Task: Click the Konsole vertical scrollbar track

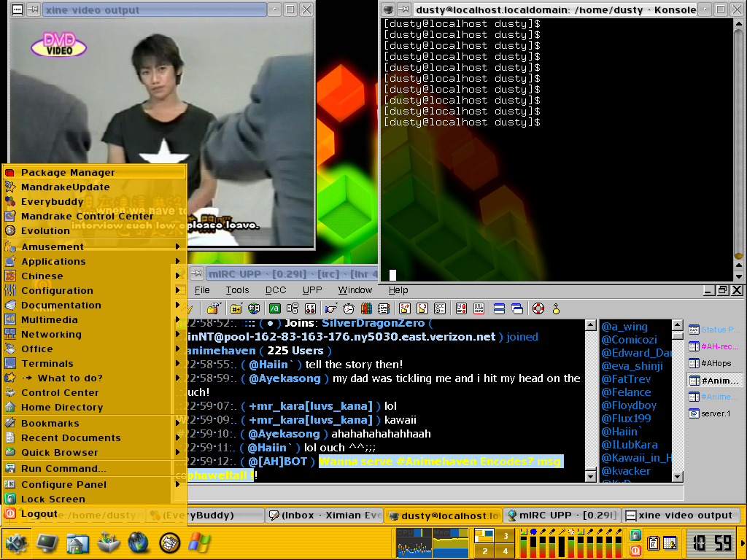Action: (x=738, y=143)
